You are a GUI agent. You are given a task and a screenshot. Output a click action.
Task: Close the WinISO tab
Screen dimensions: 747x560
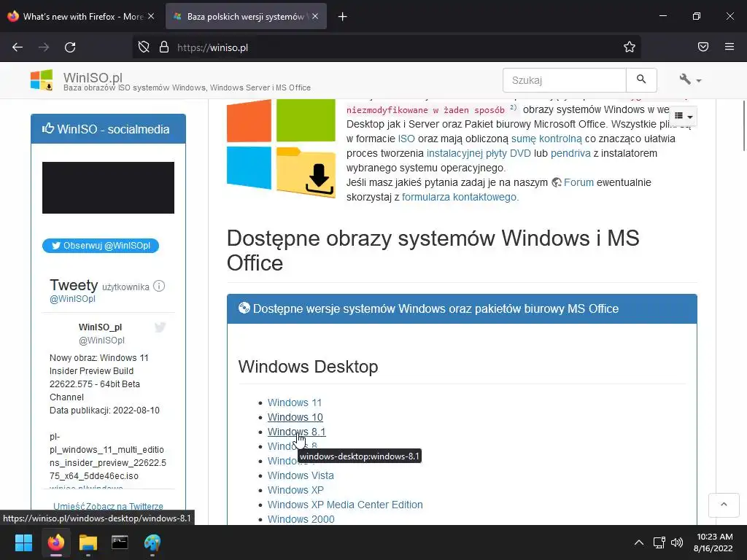315,16
